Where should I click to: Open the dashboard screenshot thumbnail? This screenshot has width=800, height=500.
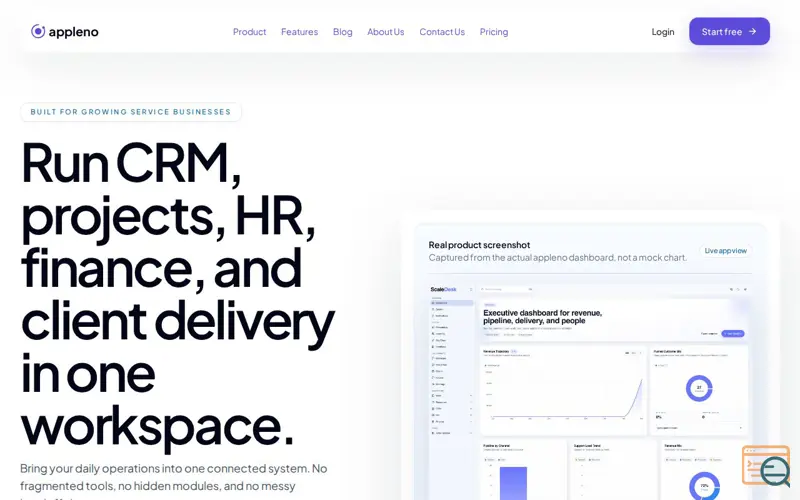(x=589, y=391)
